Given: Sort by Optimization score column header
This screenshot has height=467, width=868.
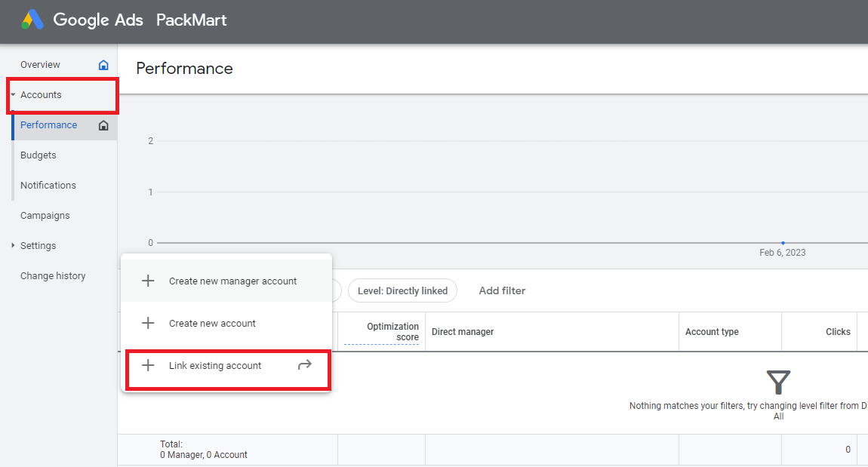Looking at the screenshot, I should [x=392, y=331].
